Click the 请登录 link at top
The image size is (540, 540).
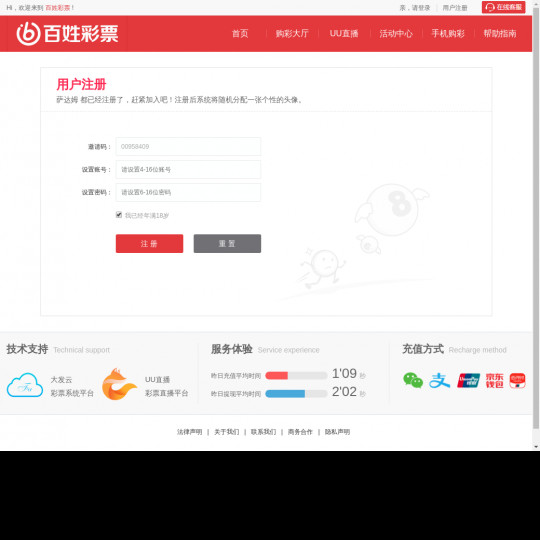(x=421, y=8)
